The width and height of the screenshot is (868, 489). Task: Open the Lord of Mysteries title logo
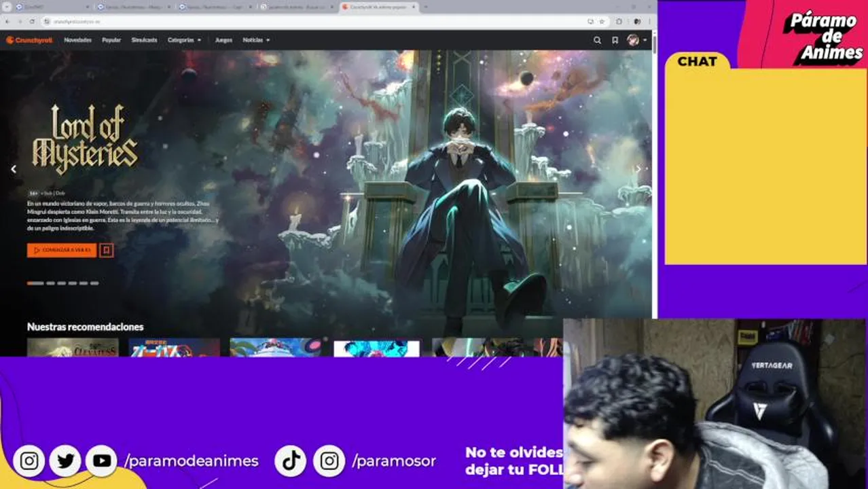tap(85, 139)
